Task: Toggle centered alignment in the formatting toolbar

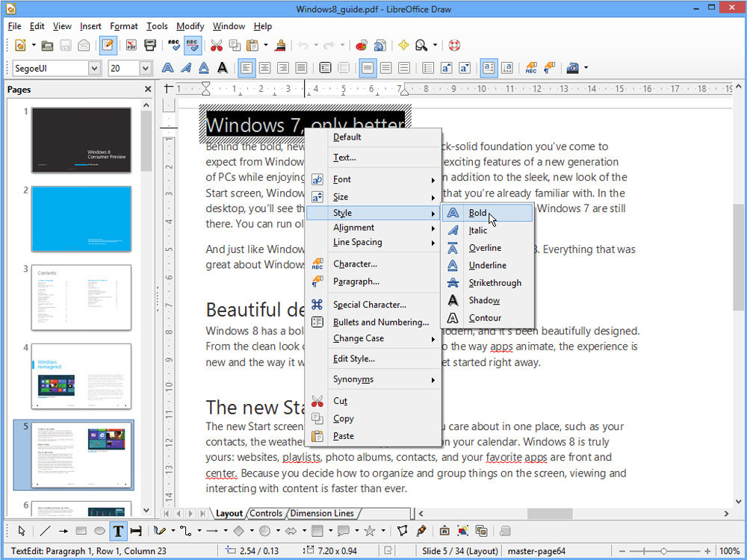Action: [265, 68]
